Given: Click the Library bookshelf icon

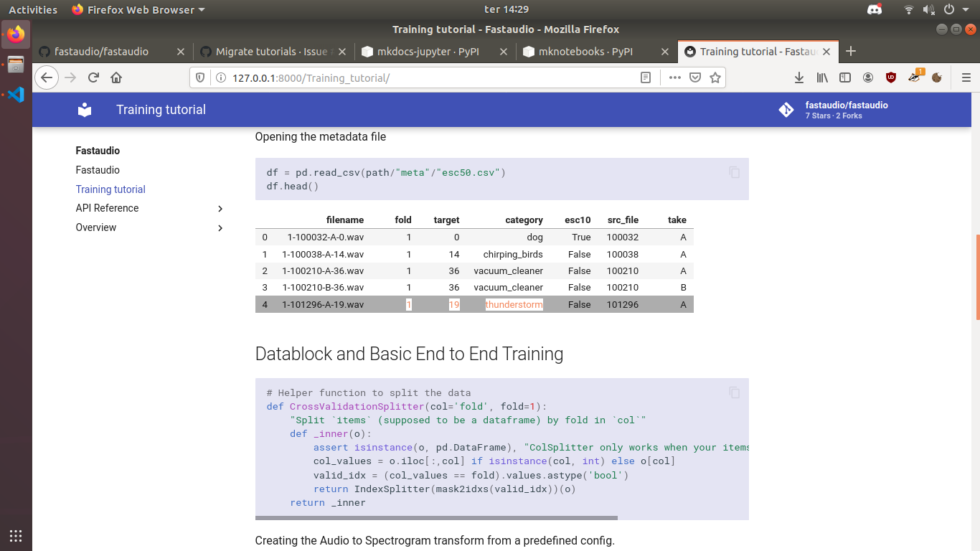Looking at the screenshot, I should 821,77.
